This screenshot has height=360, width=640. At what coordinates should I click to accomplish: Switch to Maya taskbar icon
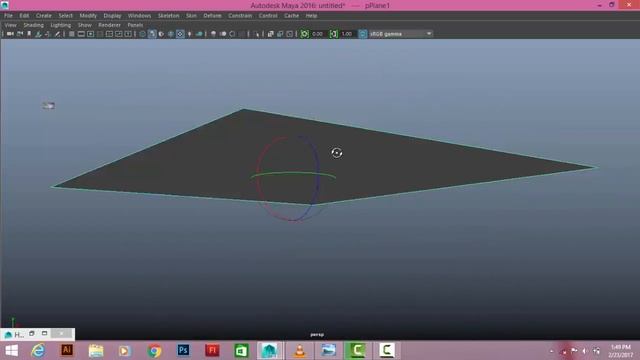point(270,350)
